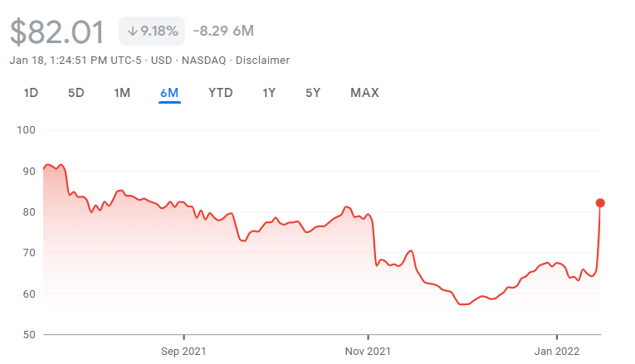Screen dimensions: 635x364
Task: Show the MAX time range
Action: (364, 93)
